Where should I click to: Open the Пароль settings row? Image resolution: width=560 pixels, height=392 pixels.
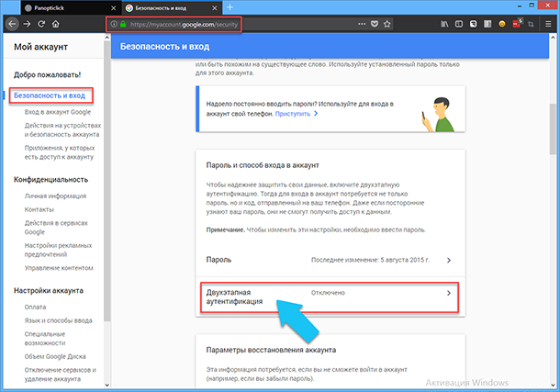330,260
